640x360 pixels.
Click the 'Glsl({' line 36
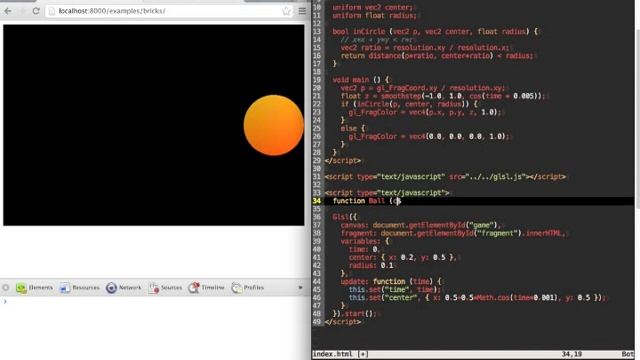(x=344, y=217)
